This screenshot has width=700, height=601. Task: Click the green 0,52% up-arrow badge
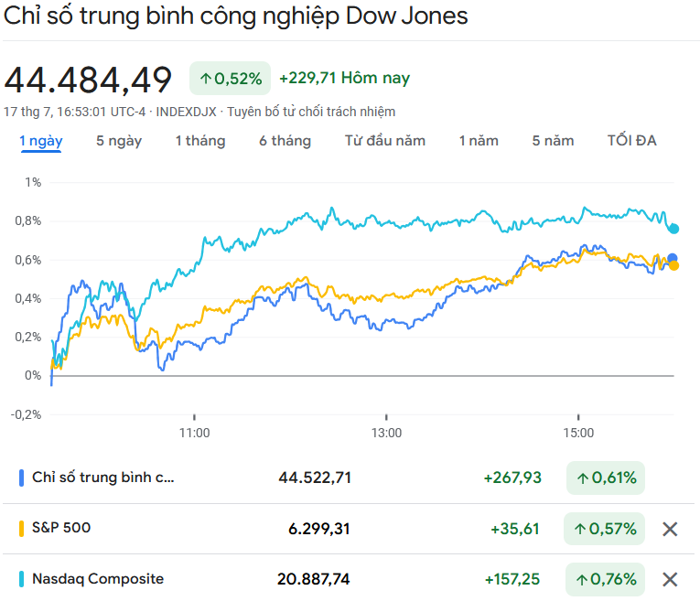coord(230,79)
